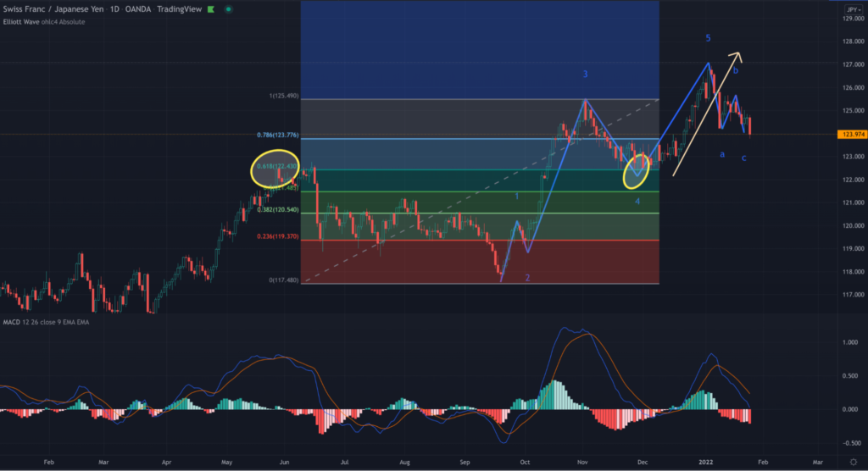Viewport: 868px width, 471px height.
Task: Click 1.000 on the MACD scale
Action: (850, 342)
